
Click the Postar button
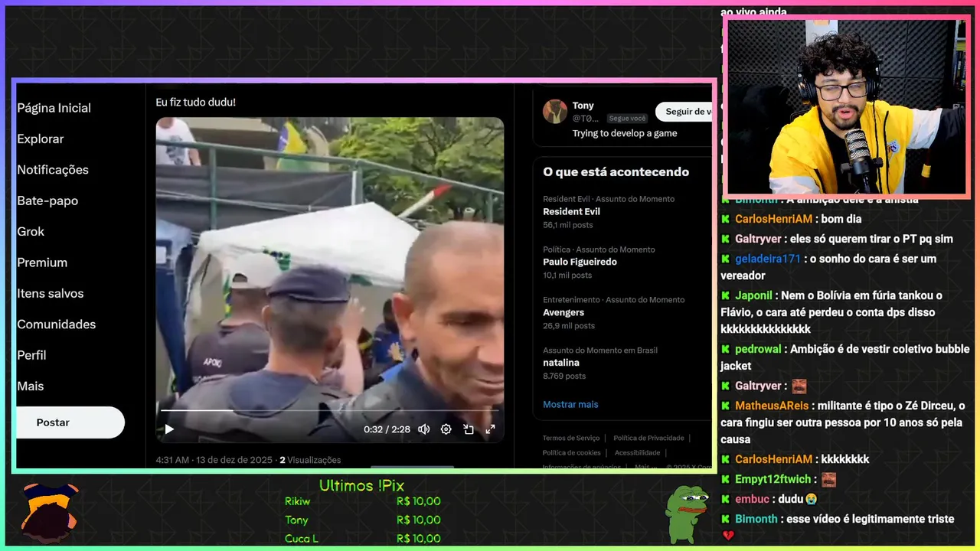[x=70, y=422]
